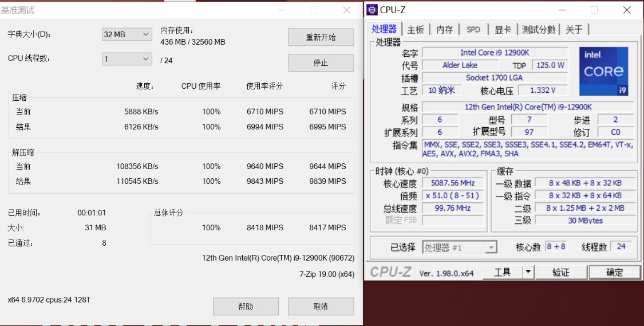The width and height of the screenshot is (644, 326).
Task: Click the total rating 8417 MIPS value
Action: pos(327,227)
